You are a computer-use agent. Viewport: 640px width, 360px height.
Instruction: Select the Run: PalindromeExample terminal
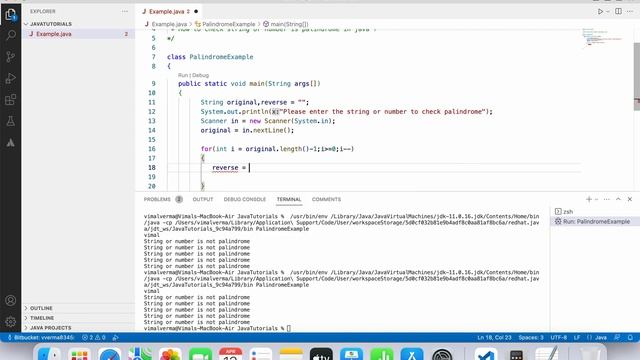(x=593, y=221)
